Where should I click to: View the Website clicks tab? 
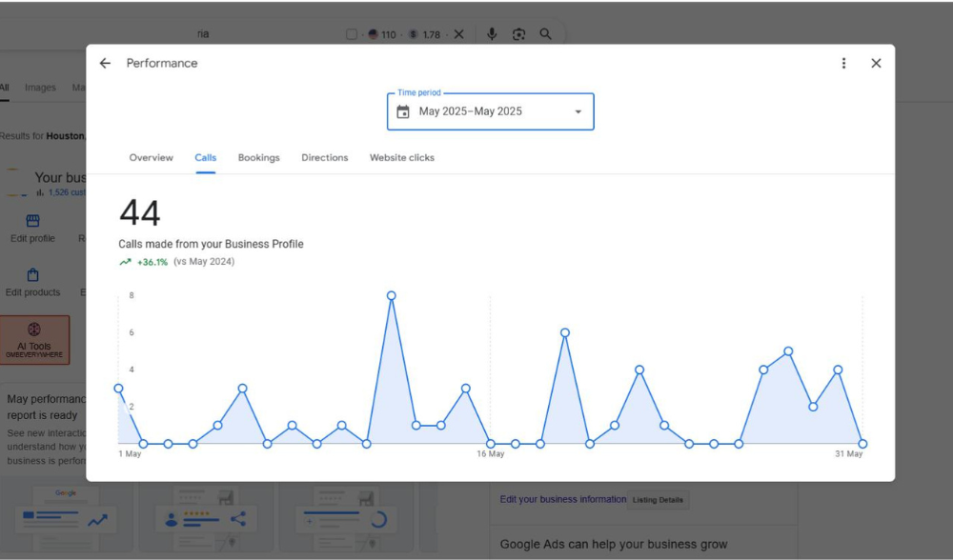tap(401, 158)
